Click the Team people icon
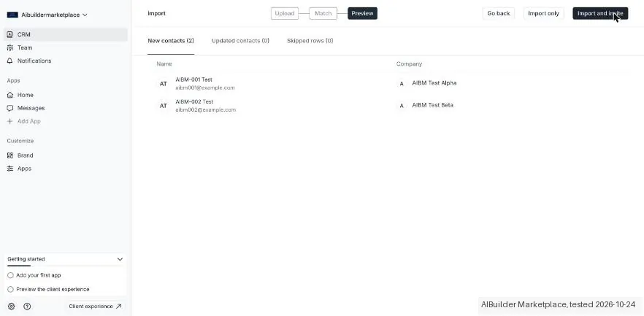 tap(10, 47)
